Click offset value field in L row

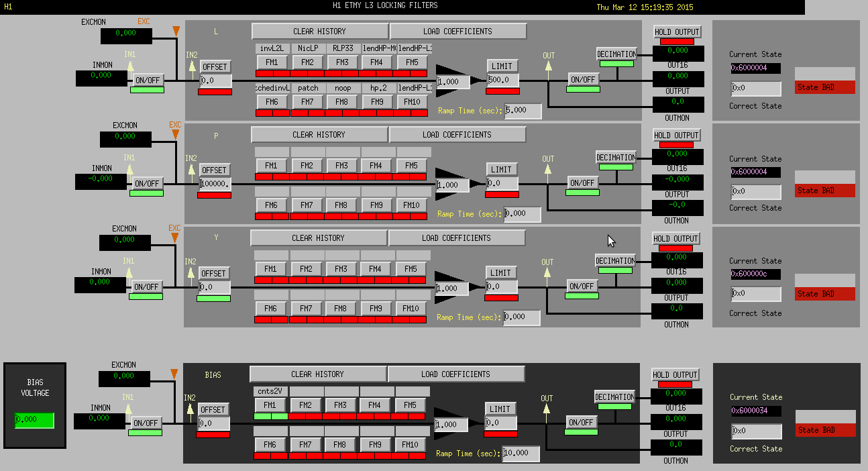click(x=216, y=81)
